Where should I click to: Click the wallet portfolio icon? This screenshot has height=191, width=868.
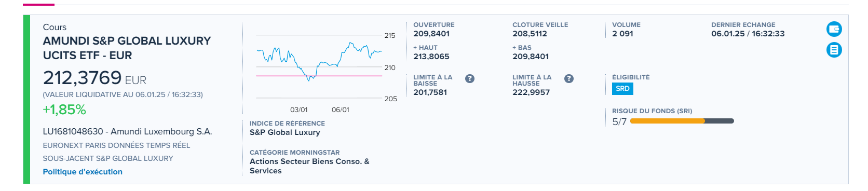point(834,29)
